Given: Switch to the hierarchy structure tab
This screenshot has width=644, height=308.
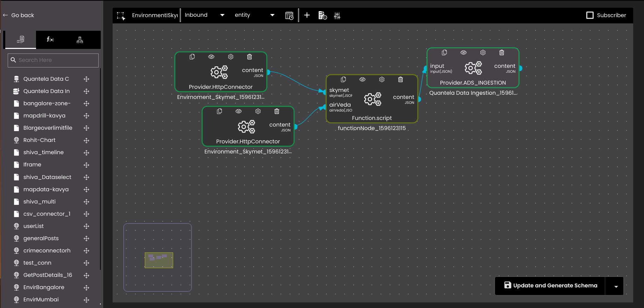Looking at the screenshot, I should point(80,40).
